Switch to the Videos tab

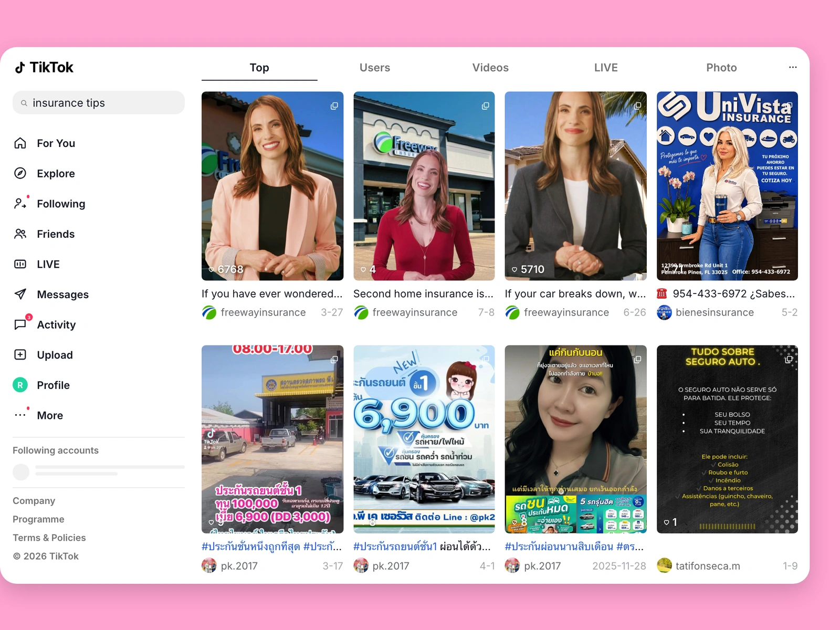click(x=490, y=68)
